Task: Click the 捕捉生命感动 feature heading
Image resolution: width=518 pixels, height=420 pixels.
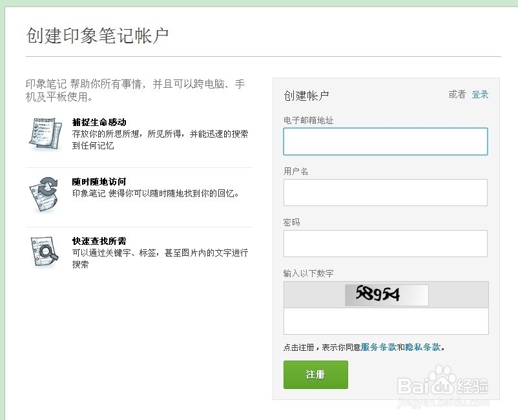Action: click(x=99, y=122)
